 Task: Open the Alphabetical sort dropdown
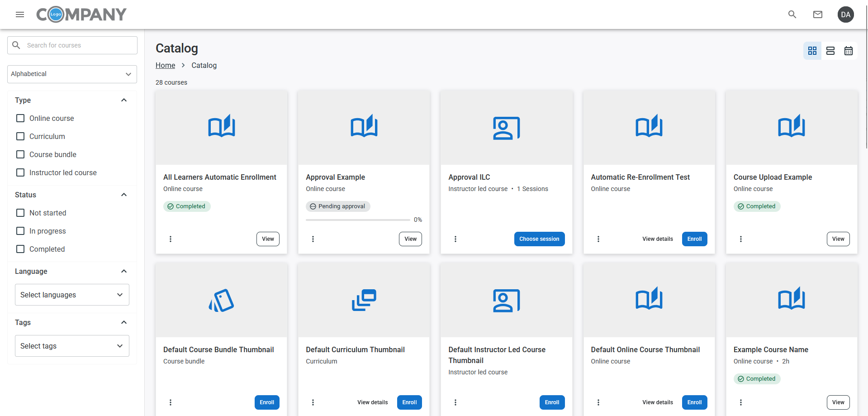(x=72, y=74)
